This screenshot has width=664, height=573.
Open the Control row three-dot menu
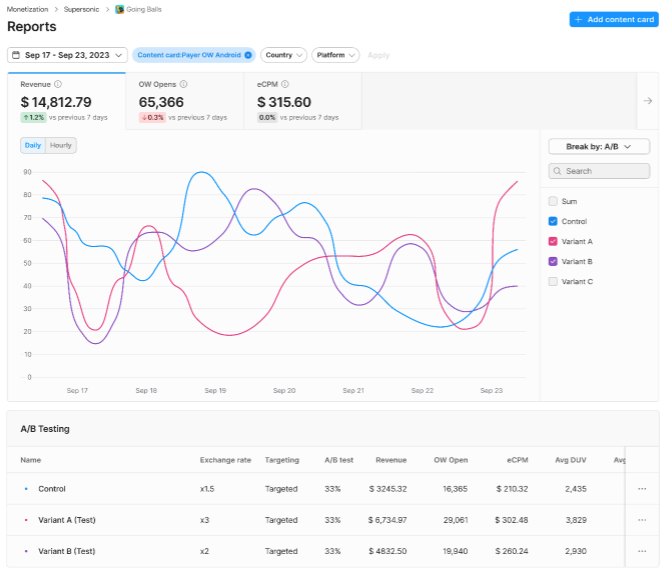[x=641, y=489]
